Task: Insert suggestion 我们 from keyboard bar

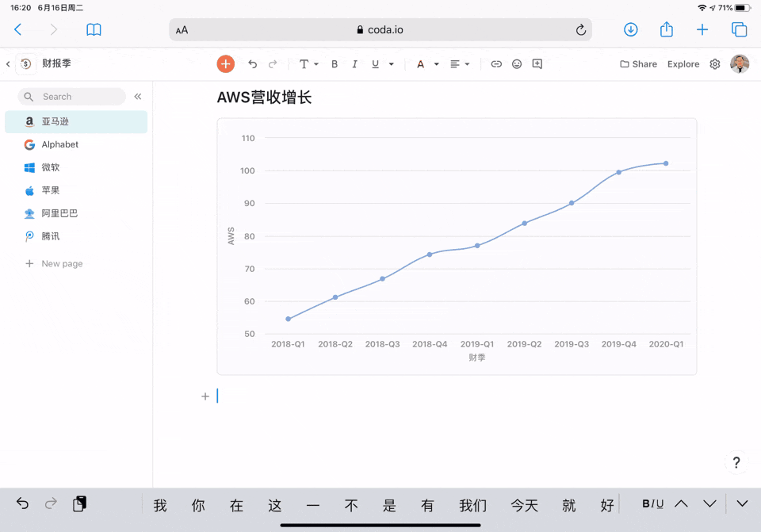Action: pyautogui.click(x=472, y=505)
